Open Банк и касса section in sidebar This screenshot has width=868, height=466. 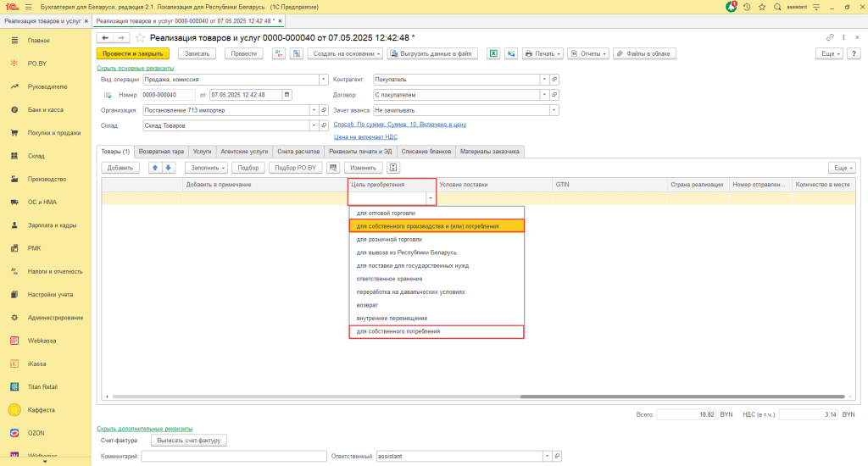[46, 109]
